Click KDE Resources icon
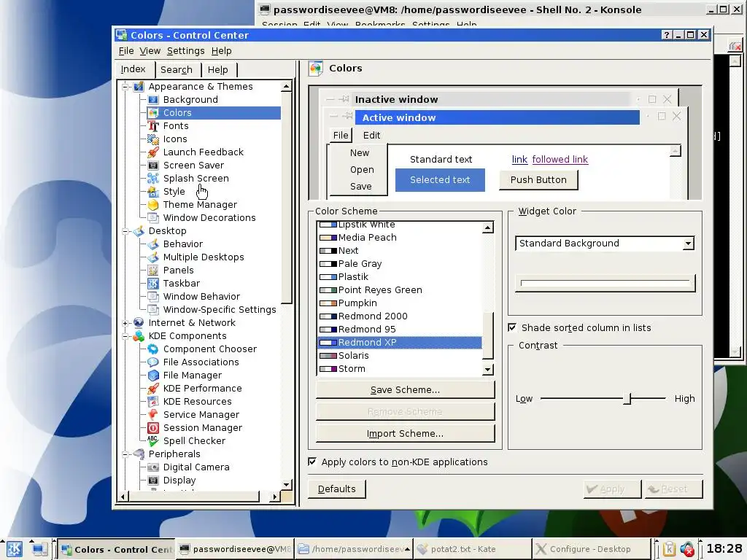This screenshot has width=747, height=560. click(153, 402)
